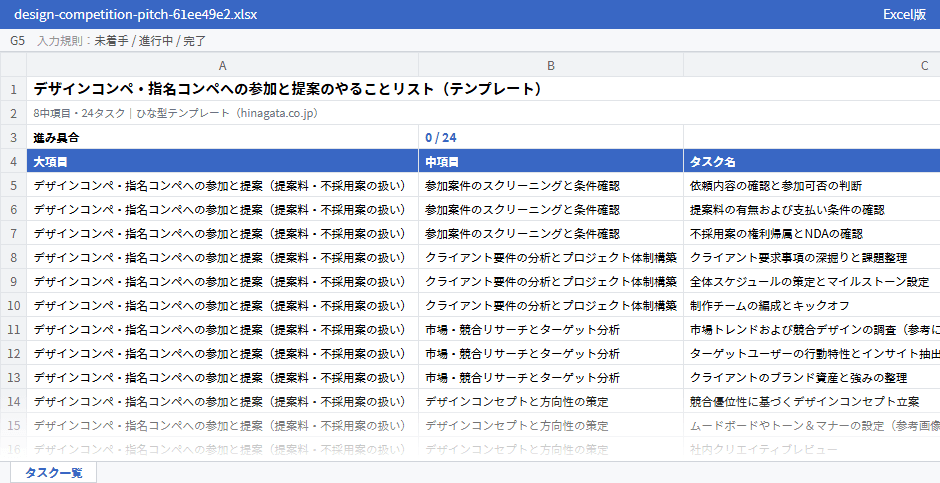This screenshot has width=940, height=483.
Task: Click 参加案件のスクリーニングと条件確認 in row 5
Action: coord(551,185)
